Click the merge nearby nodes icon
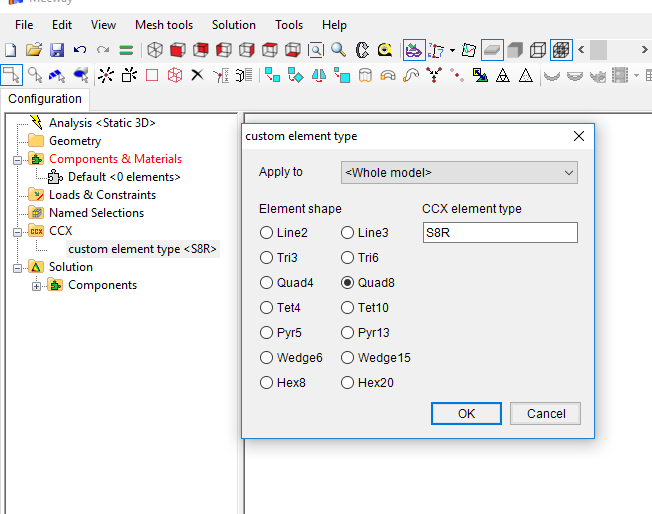Image resolution: width=652 pixels, height=514 pixels. (434, 76)
